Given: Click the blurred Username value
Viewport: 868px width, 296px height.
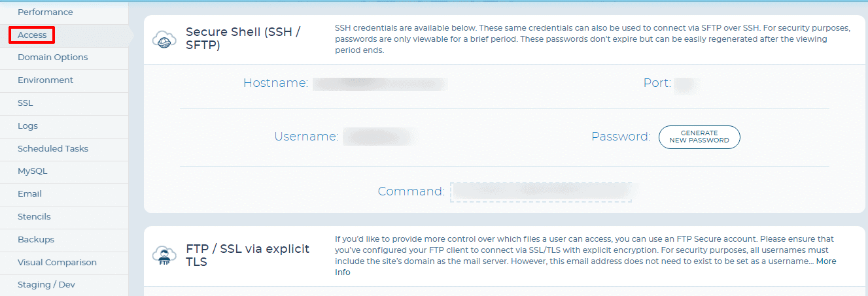Looking at the screenshot, I should click(x=379, y=137).
